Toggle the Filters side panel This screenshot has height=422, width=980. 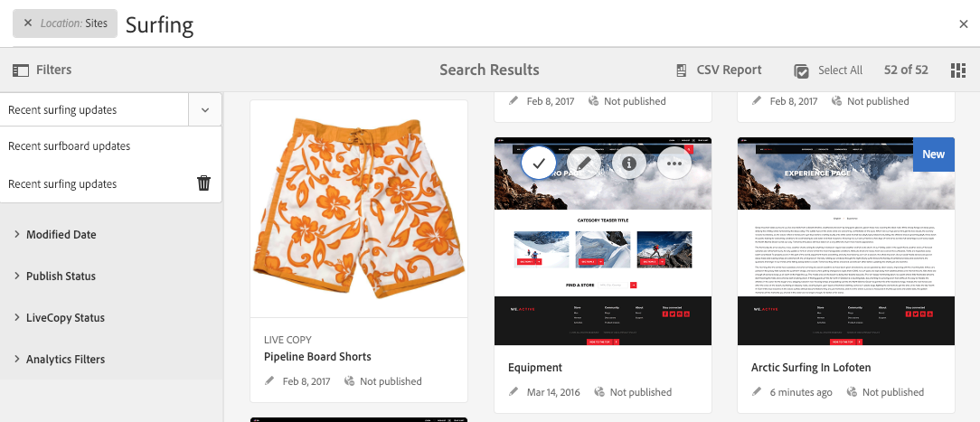pyautogui.click(x=42, y=70)
